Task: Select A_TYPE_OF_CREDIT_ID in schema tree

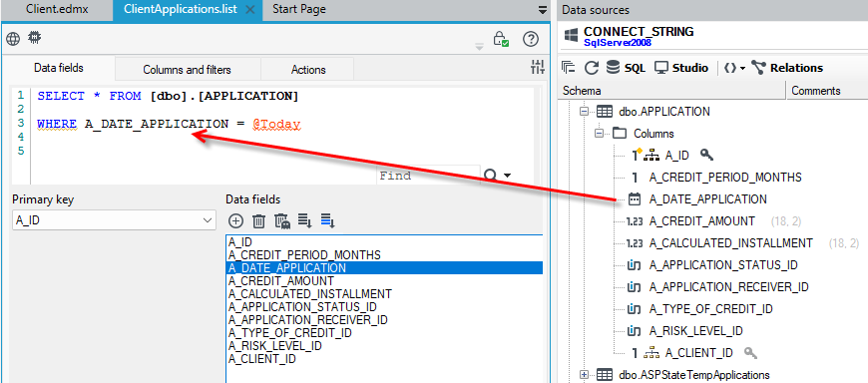Action: point(710,309)
